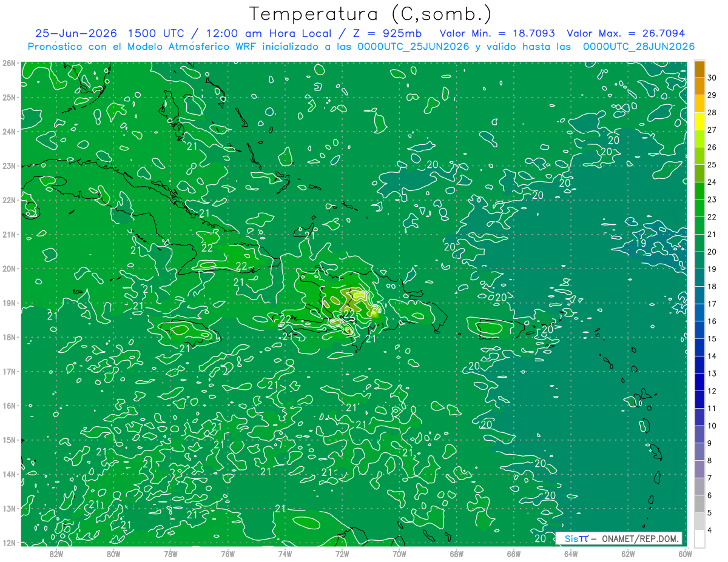Screen dimensions: 728x562
Task: Click the '29' label on the color scale
Action: [712, 95]
